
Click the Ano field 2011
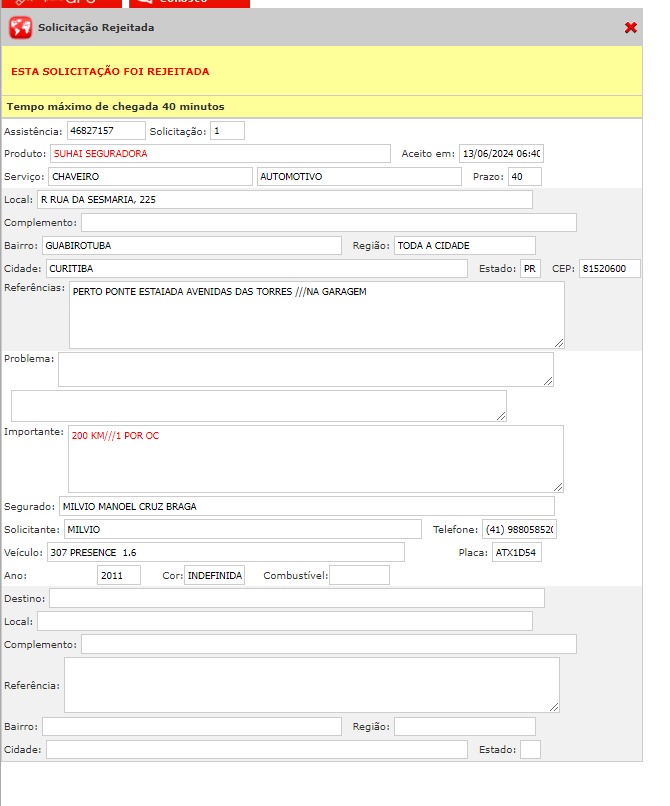point(119,575)
